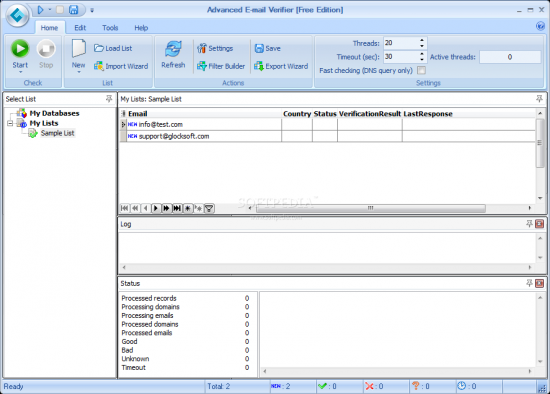550x394 pixels.
Task: Go to next page in navigator
Action: tap(166, 208)
